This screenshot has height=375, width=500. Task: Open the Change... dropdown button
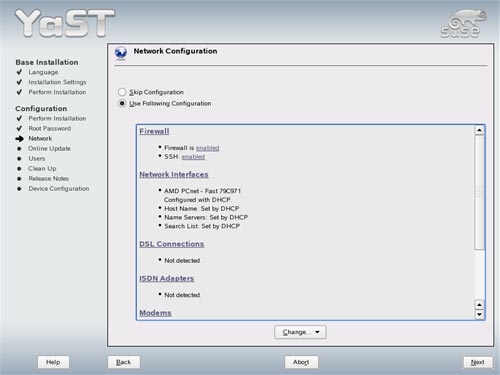[x=300, y=332]
